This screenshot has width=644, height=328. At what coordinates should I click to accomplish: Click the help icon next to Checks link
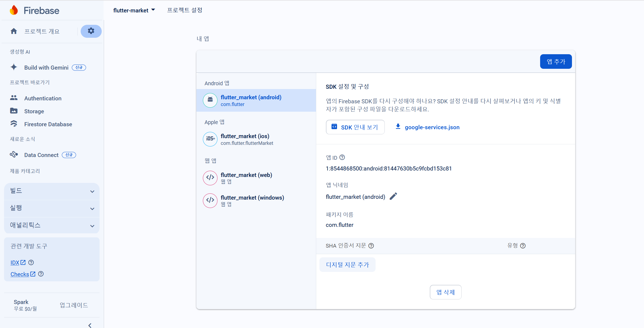pos(41,274)
